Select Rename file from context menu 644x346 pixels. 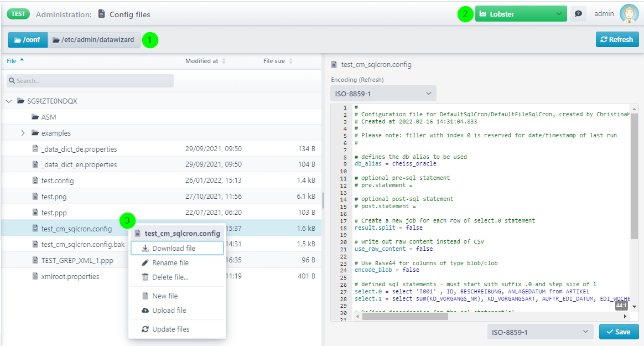tap(177, 262)
